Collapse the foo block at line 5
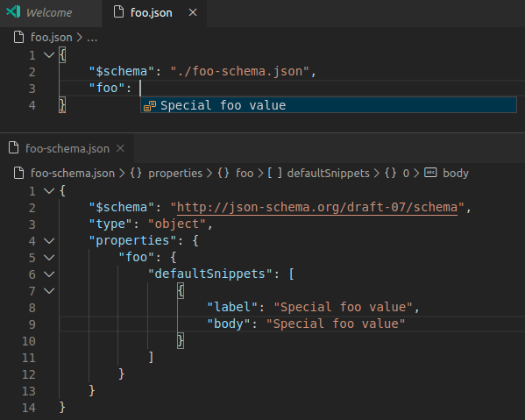The image size is (525, 420). pos(49,258)
